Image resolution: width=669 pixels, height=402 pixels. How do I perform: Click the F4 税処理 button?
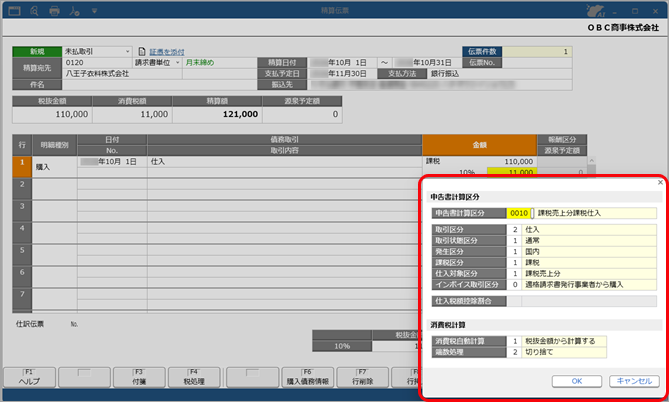194,377
